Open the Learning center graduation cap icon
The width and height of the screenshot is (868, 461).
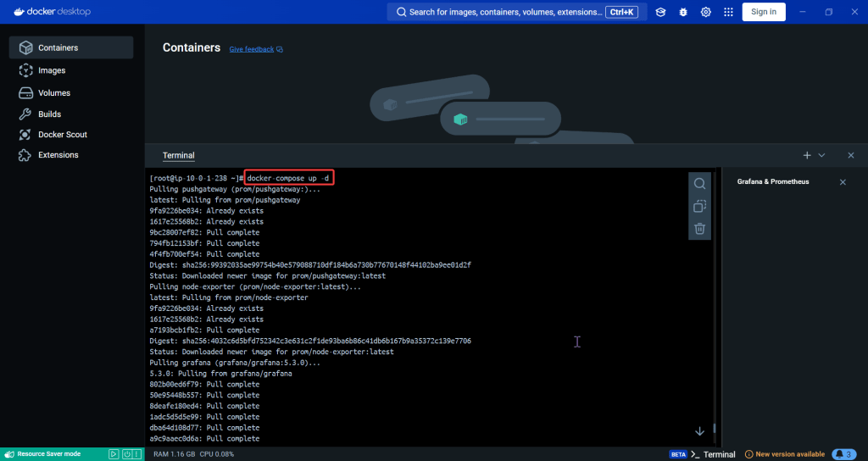(x=661, y=12)
